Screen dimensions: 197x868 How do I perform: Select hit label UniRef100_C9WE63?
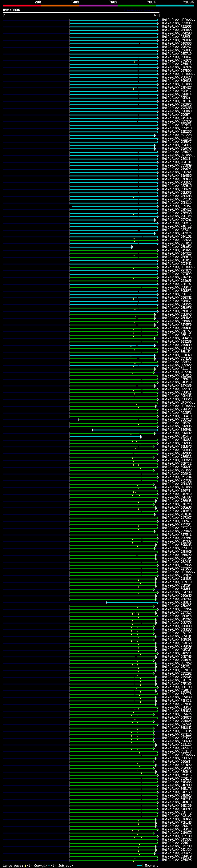coord(177,758)
